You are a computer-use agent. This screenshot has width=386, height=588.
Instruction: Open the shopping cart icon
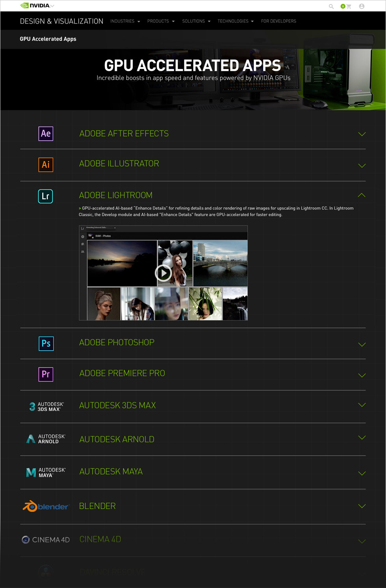coord(348,6)
